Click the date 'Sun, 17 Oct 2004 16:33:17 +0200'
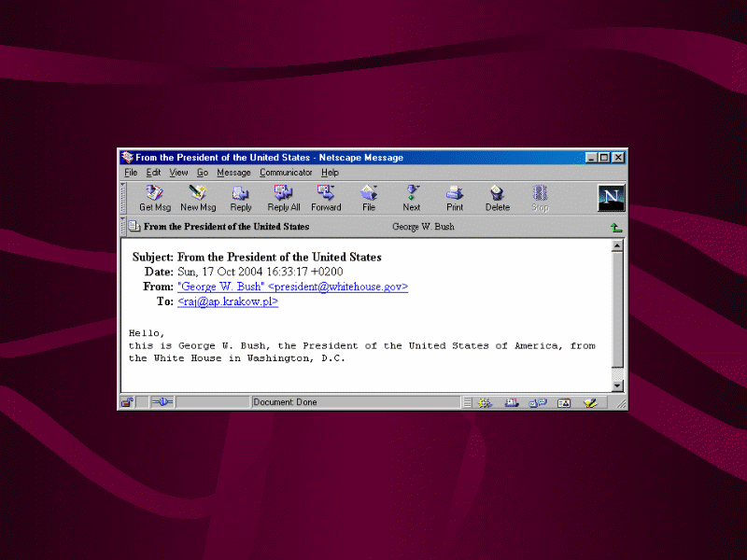Image resolution: width=747 pixels, height=560 pixels. click(x=261, y=272)
